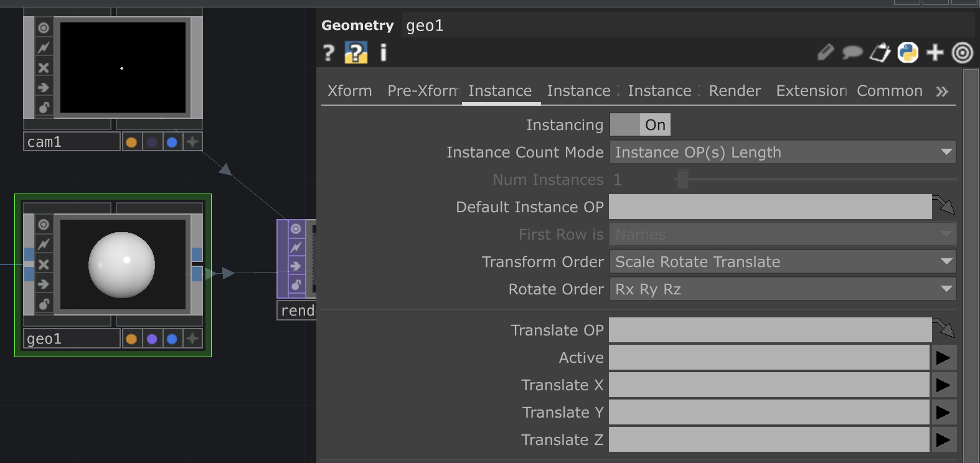Click the cam1 node name label
This screenshot has width=980, height=463.
(72, 142)
